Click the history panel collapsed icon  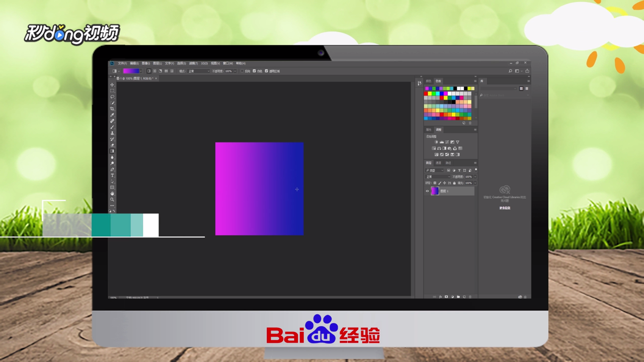point(419,83)
